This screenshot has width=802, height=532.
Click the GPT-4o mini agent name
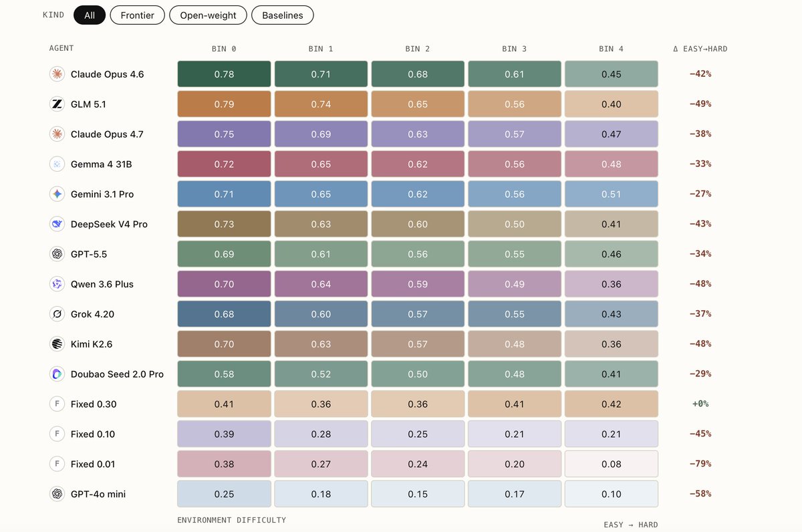pyautogui.click(x=98, y=495)
